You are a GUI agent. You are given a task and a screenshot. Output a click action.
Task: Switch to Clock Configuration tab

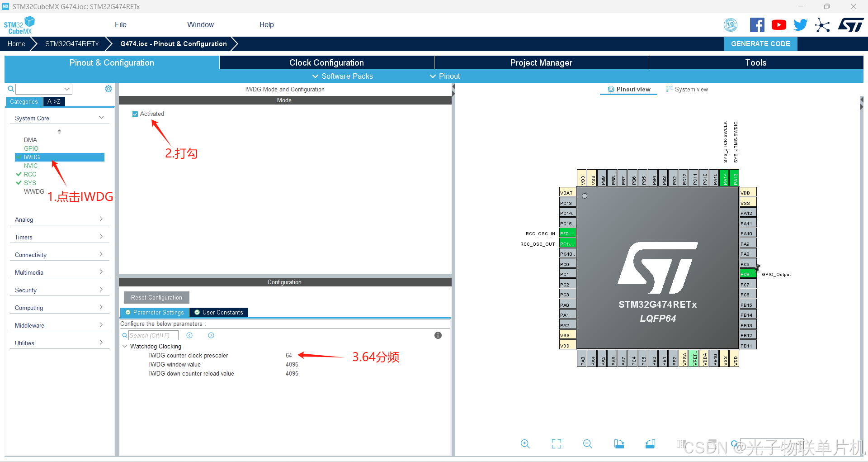(326, 62)
